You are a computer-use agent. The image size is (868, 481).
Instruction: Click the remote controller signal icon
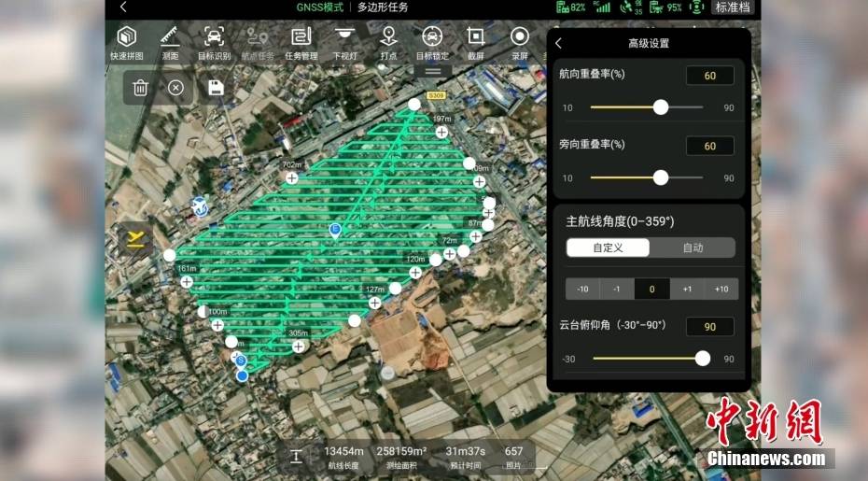point(601,7)
